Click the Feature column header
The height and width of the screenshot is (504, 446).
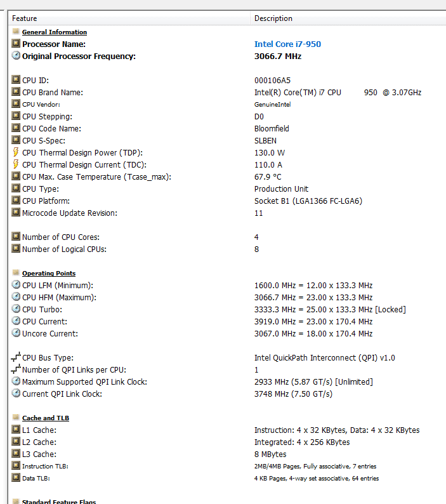point(129,18)
